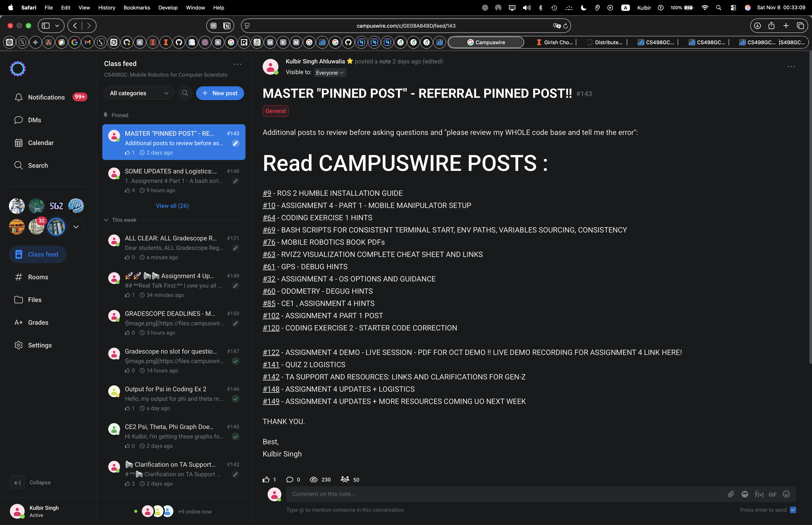Click Safari's share icon
This screenshot has width=812, height=525.
click(x=772, y=25)
